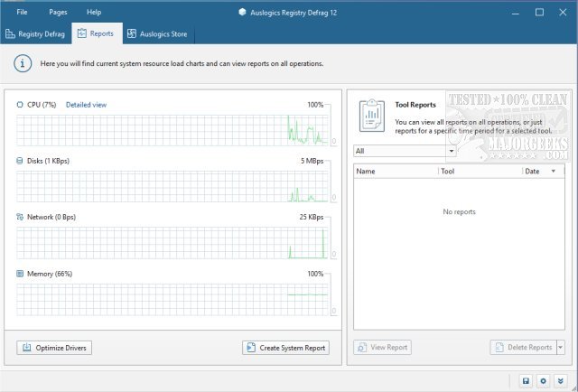Maximize the application window
Screen dimensions: 578x392
(539, 13)
